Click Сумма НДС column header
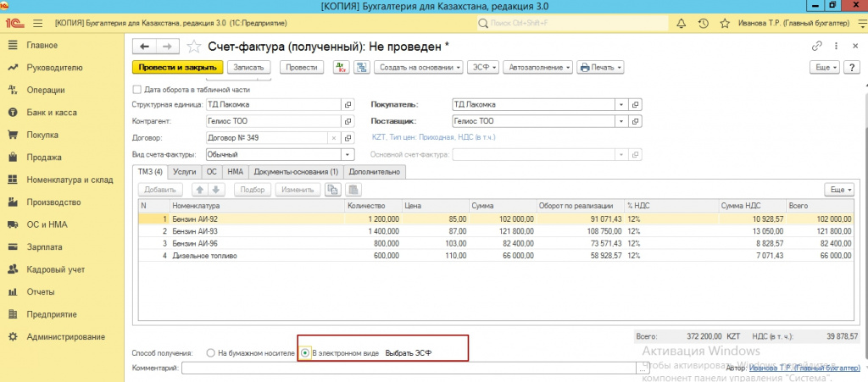 (753, 206)
